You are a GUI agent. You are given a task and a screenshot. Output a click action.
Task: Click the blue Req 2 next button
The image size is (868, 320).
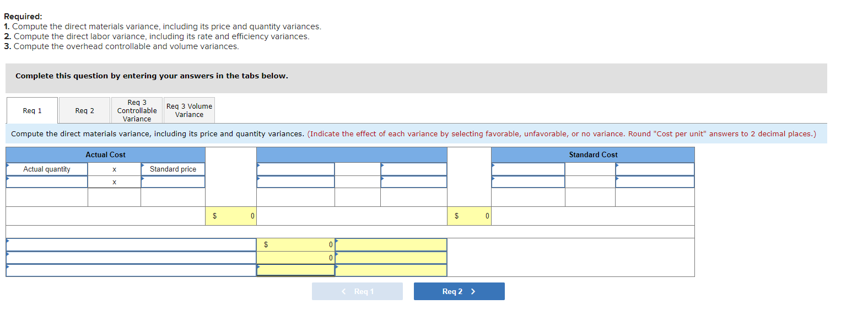pyautogui.click(x=459, y=291)
